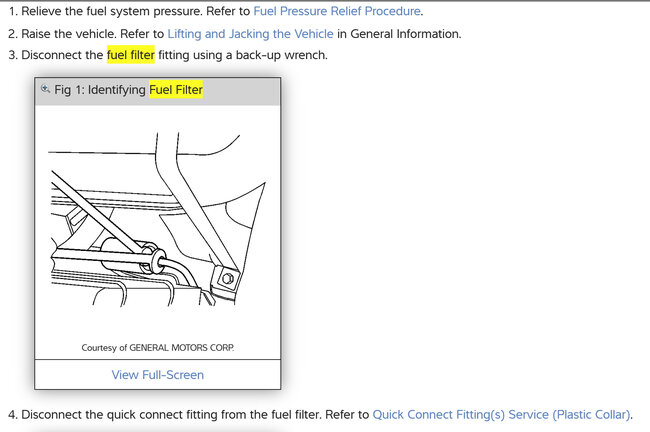The width and height of the screenshot is (650, 432).
Task: Click highlighted 'Fuel Filter' in figure title
Action: click(x=176, y=90)
